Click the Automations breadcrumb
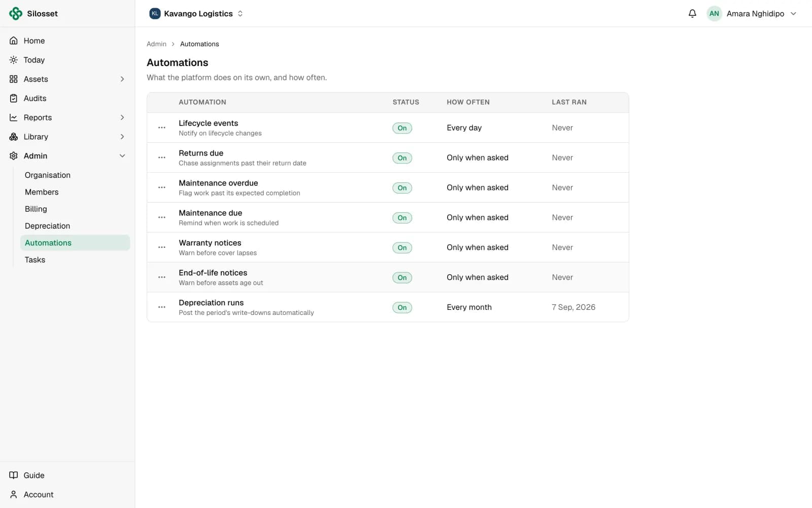The image size is (812, 508). point(199,44)
